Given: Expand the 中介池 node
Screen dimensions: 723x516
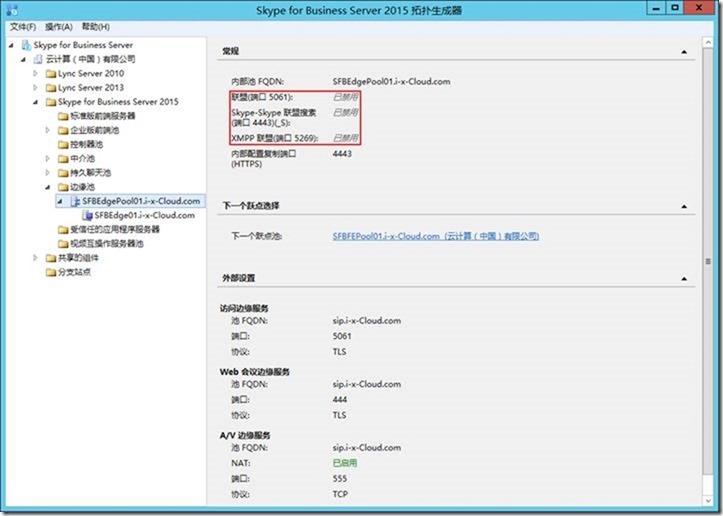Looking at the screenshot, I should [47, 158].
